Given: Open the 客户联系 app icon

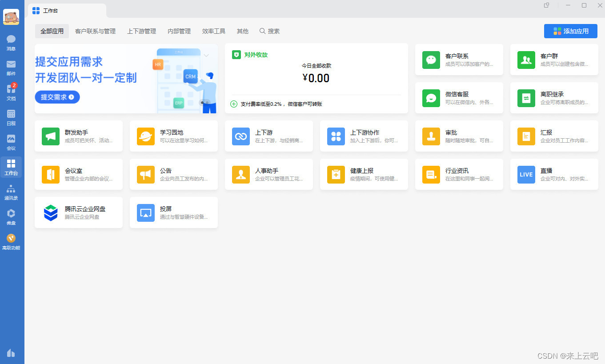Looking at the screenshot, I should click(x=431, y=60).
